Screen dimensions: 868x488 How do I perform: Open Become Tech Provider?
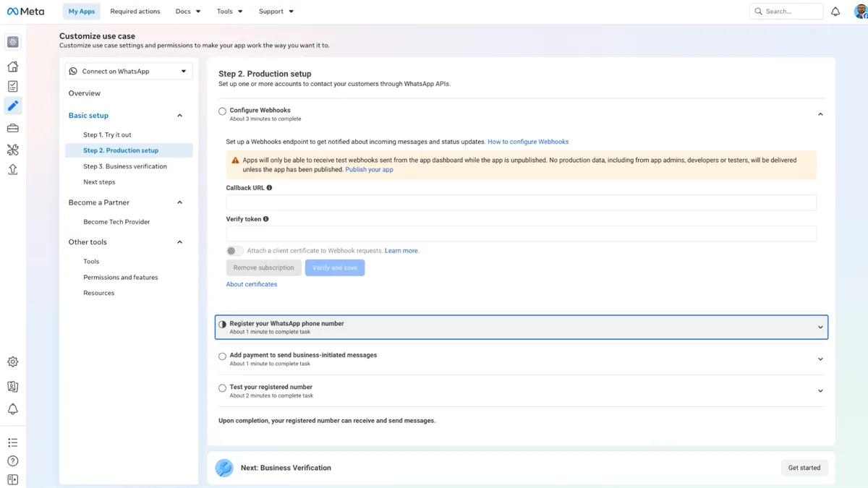pos(116,222)
